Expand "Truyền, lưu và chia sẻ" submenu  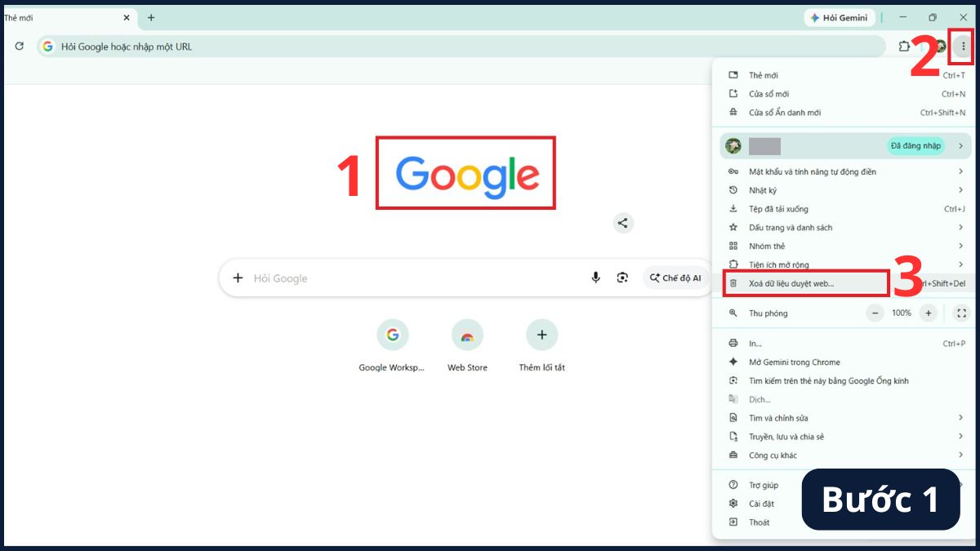[845, 437]
